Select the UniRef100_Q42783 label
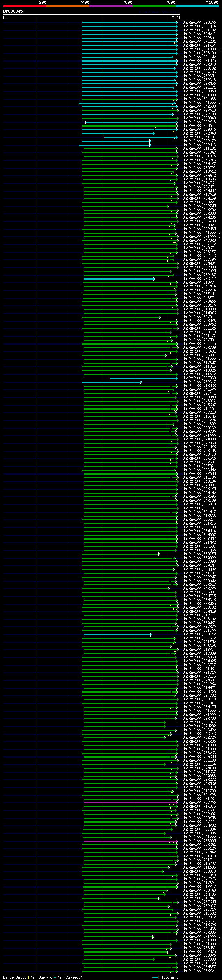Image resolution: width=222 pixels, height=980 pixels. click(x=199, y=114)
